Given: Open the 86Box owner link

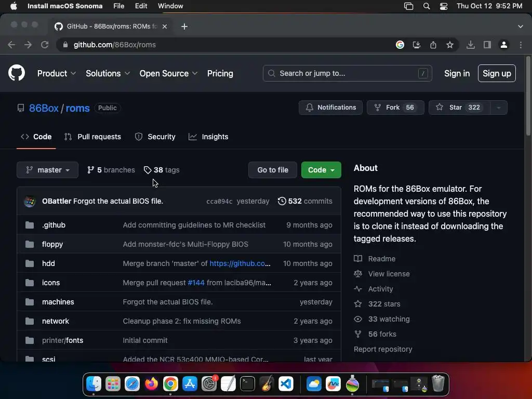Looking at the screenshot, I should 44,108.
